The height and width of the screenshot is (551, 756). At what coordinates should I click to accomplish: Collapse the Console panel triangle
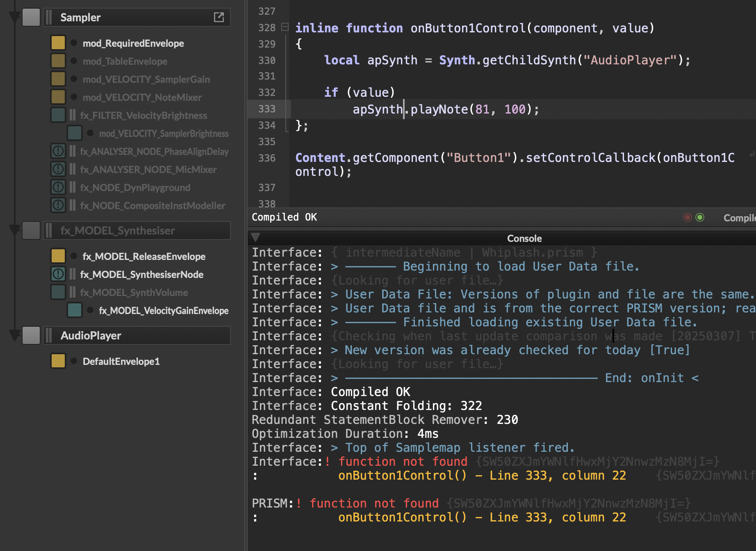[255, 237]
